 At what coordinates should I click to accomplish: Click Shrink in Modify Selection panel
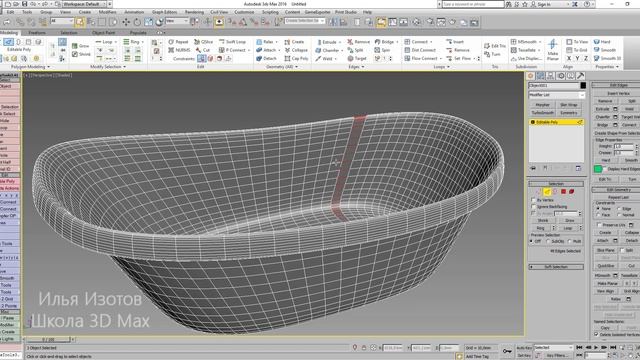81,54
